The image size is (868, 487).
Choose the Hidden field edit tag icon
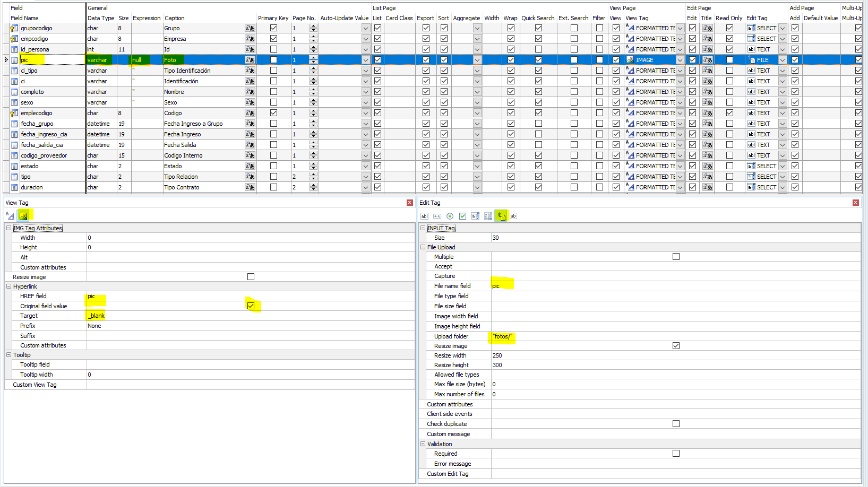pyautogui.click(x=513, y=216)
